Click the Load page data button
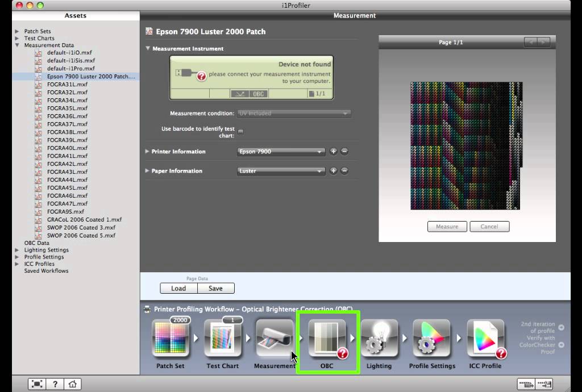582x392 pixels. coord(178,288)
